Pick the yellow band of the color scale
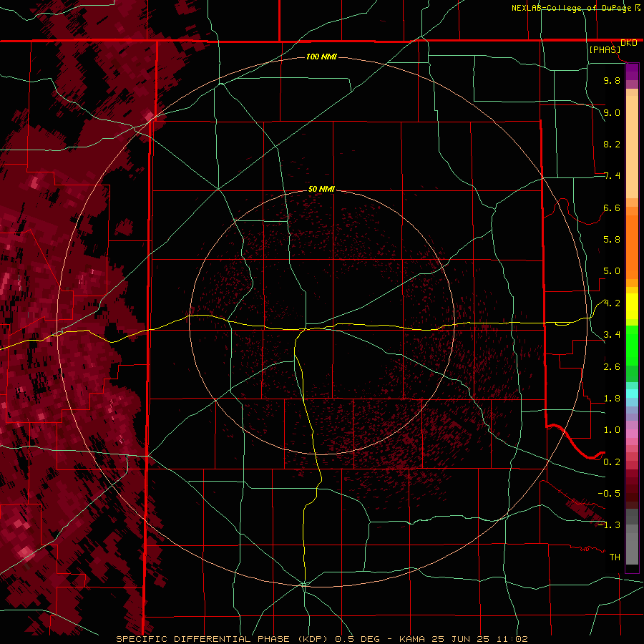This screenshot has height=644, width=644. coord(632,306)
